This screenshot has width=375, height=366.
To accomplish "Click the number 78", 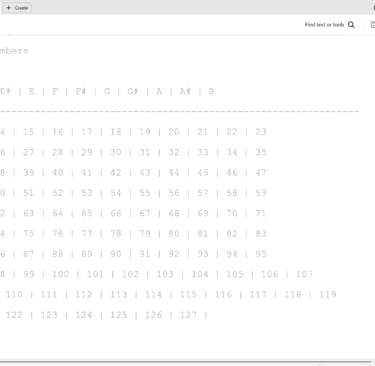I will coord(116,234).
